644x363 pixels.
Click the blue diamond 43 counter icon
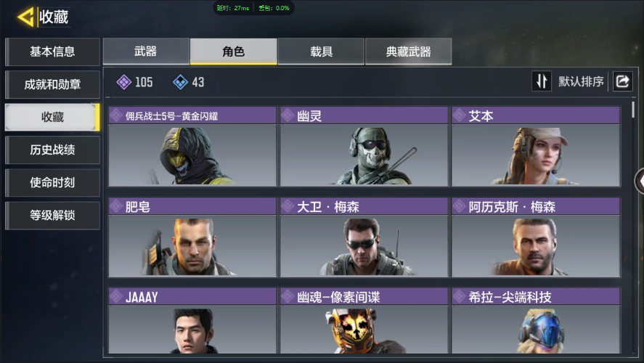coord(180,82)
